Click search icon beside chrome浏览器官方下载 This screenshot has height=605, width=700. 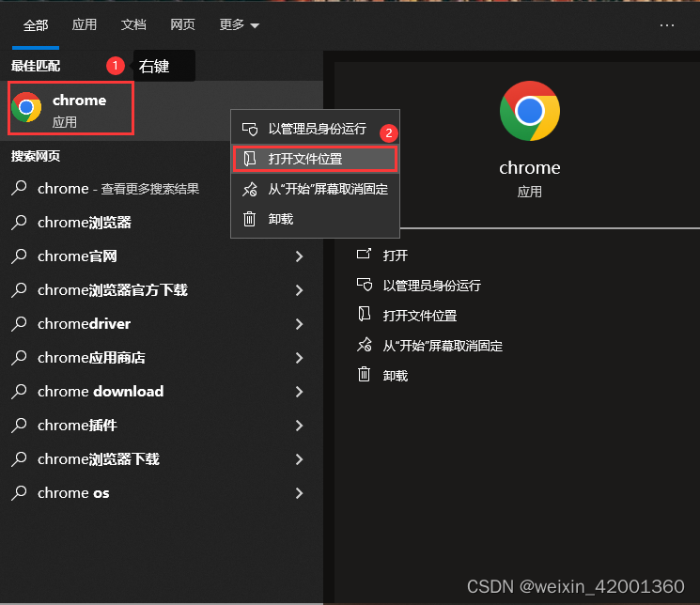19,289
